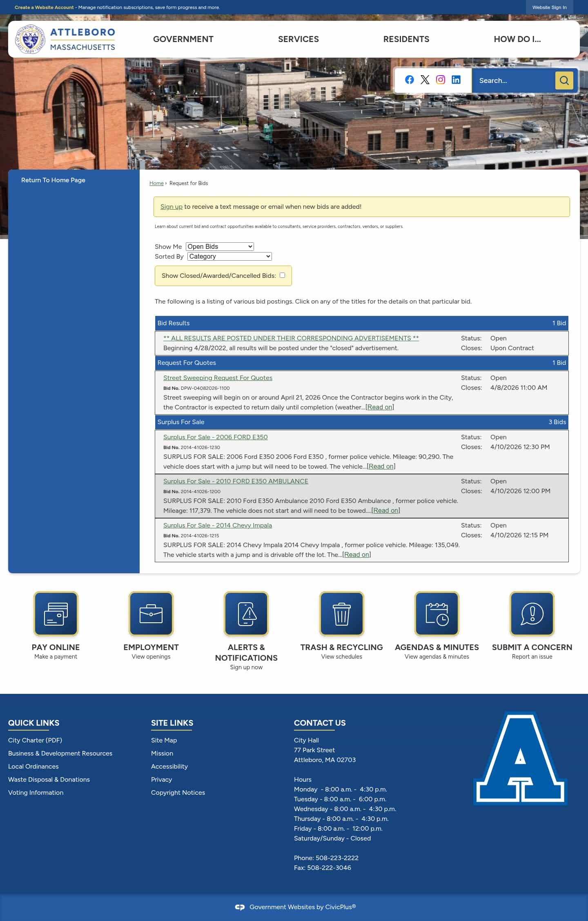Click the Sign up link for bid notifications

(x=171, y=207)
